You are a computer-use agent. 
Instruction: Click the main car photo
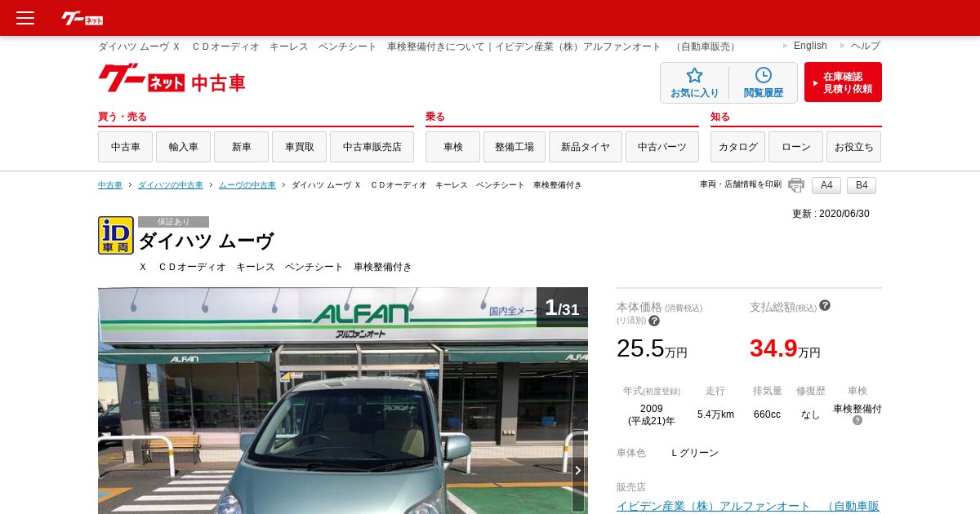(343, 401)
